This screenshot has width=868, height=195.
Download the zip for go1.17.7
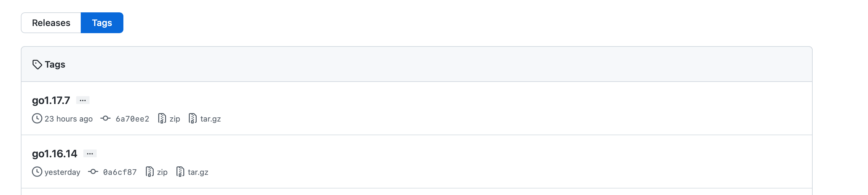coord(175,119)
